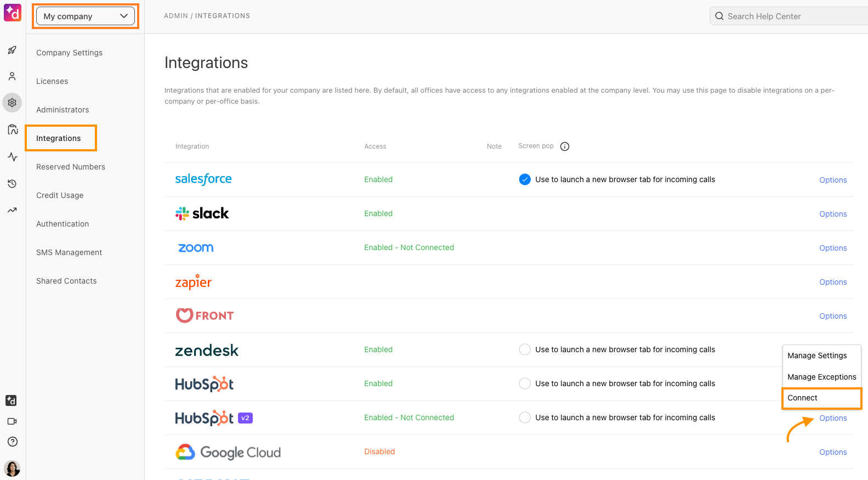Select Manage Exceptions in options menu
Image resolution: width=868 pixels, height=480 pixels.
tap(821, 377)
